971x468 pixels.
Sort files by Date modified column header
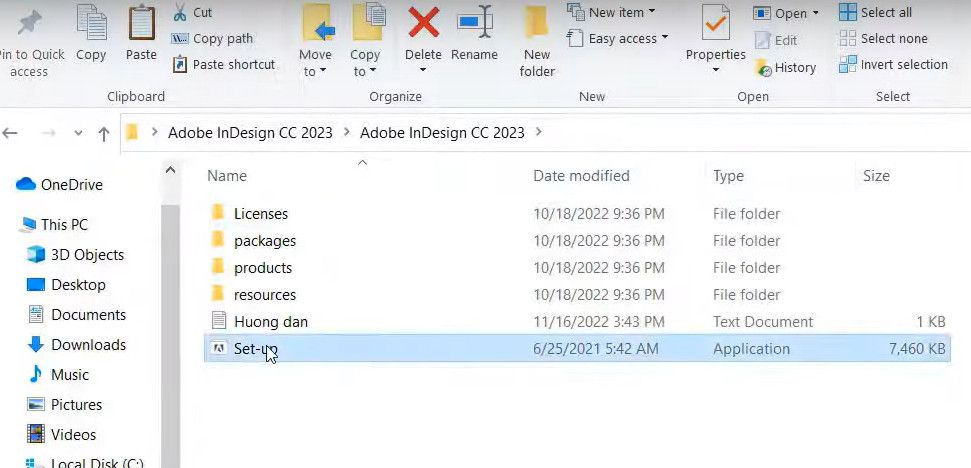pyautogui.click(x=581, y=176)
